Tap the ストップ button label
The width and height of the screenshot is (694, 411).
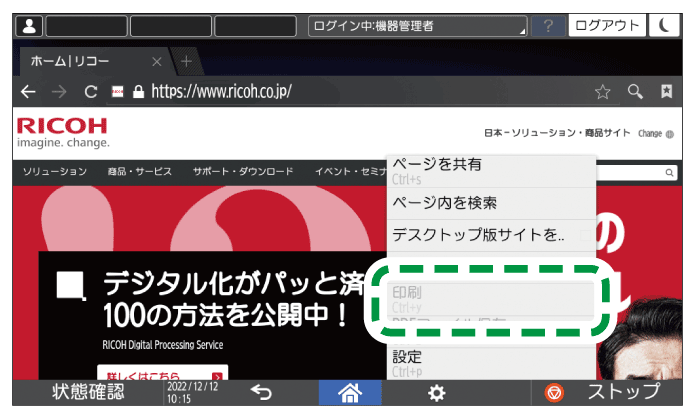pos(624,392)
